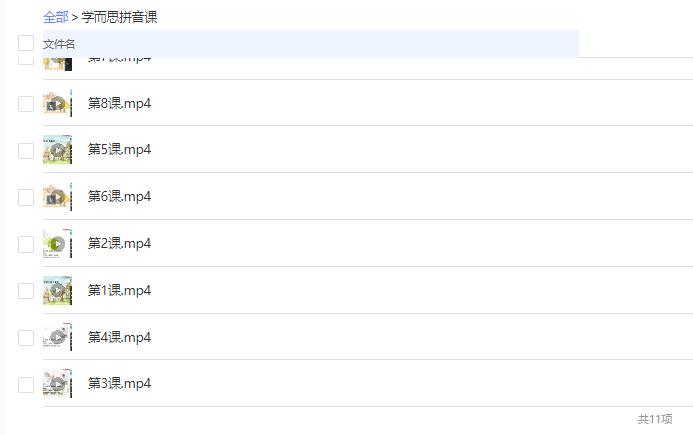Open the file named 第3课.mp4

pyautogui.click(x=119, y=383)
